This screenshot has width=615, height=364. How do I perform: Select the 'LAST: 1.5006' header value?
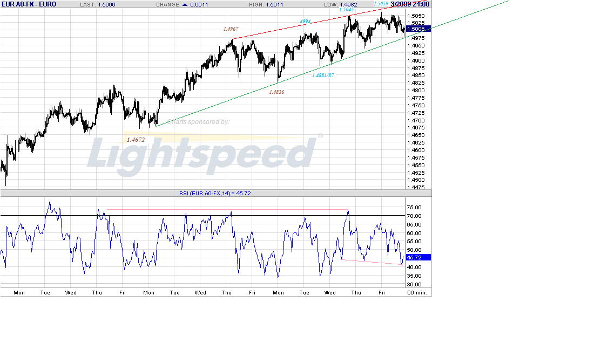[x=98, y=5]
